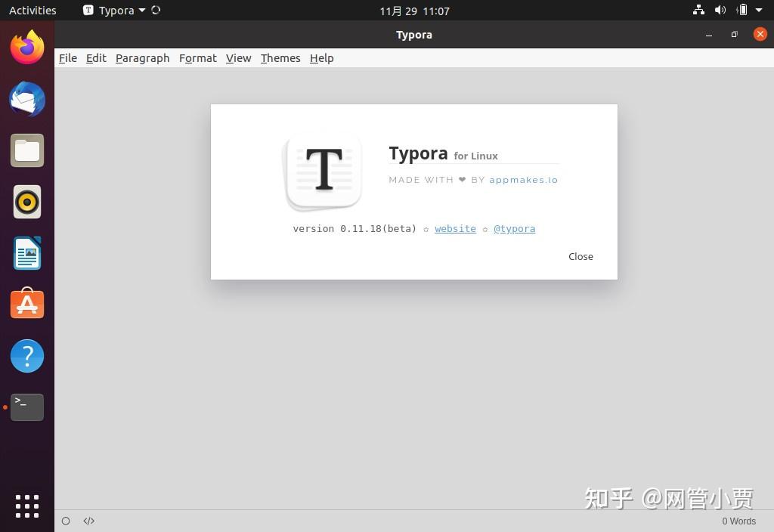774x532 pixels.
Task: Close the Typora window
Action: coord(760,34)
